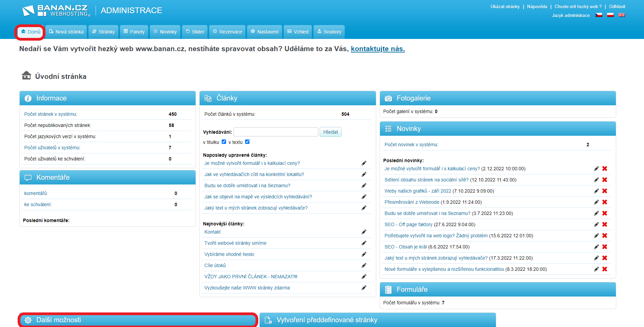The width and height of the screenshot is (644, 327).
Task: Go to the 'Soubory' tab
Action: (x=329, y=32)
